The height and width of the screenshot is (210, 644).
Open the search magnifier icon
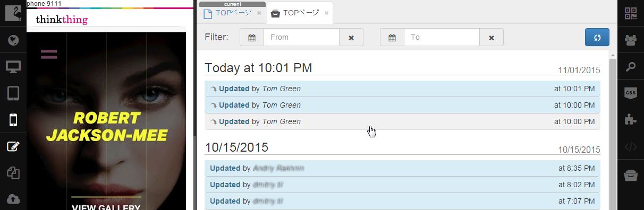[x=631, y=67]
